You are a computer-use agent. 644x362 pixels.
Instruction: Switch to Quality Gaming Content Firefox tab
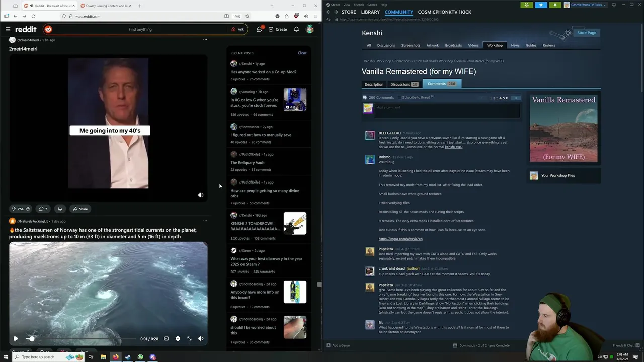106,6
